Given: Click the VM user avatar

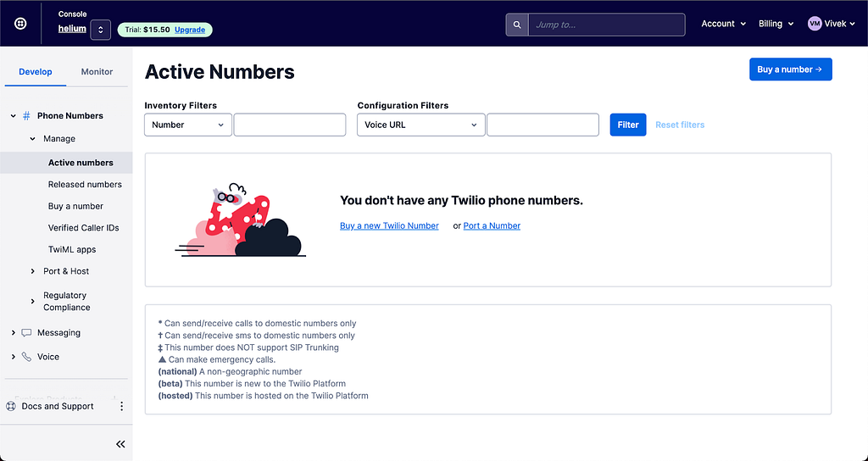Looking at the screenshot, I should click(815, 24).
